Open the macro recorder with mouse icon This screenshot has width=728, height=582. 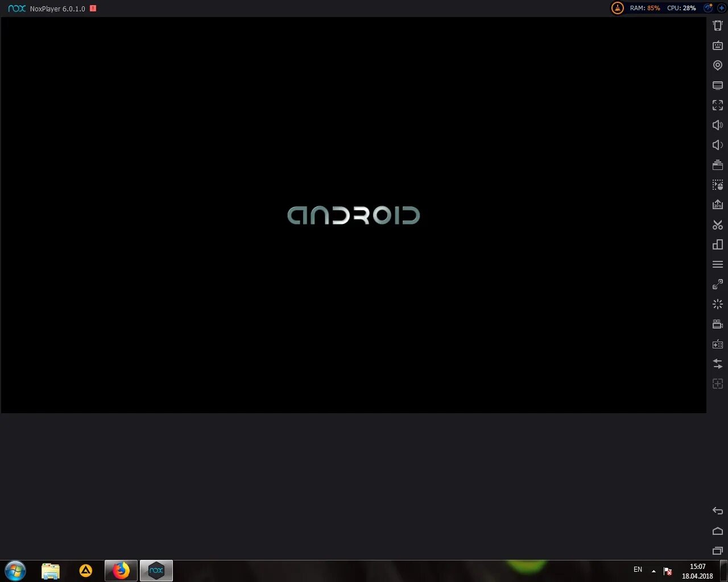(x=718, y=185)
